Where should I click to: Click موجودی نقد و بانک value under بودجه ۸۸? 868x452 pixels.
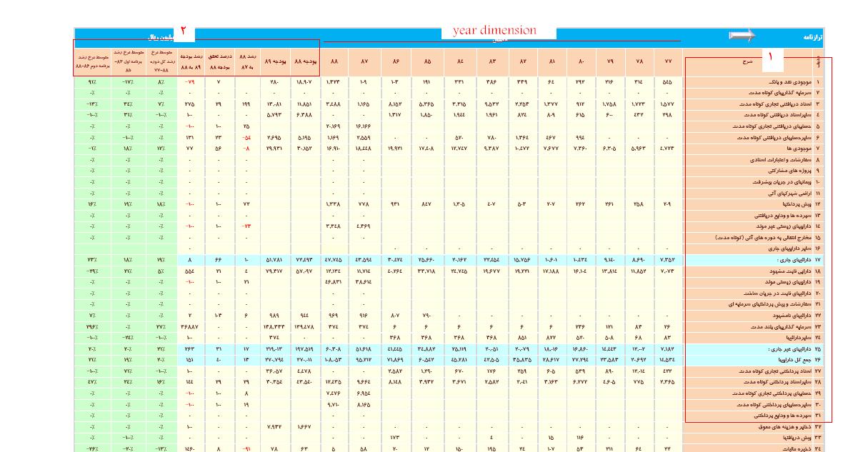point(305,82)
